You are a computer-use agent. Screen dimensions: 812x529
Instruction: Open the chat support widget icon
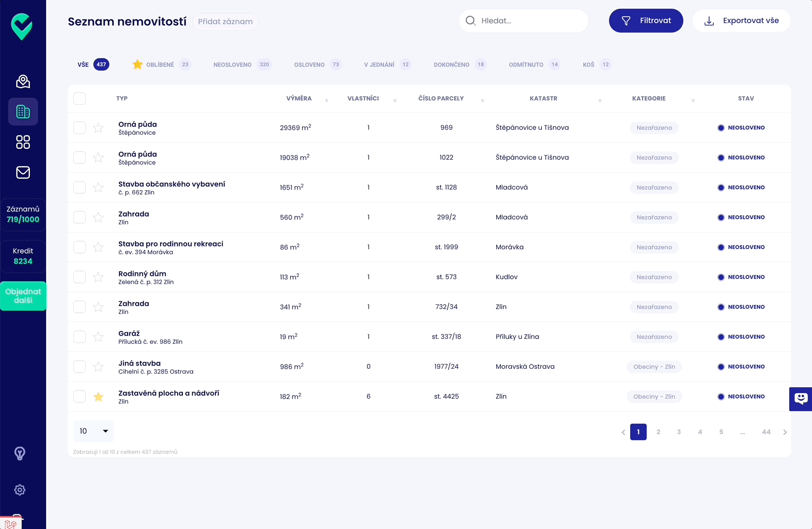(x=801, y=399)
